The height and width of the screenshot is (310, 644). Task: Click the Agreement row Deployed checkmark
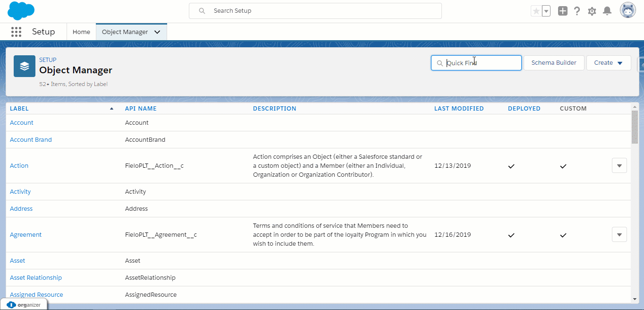click(x=511, y=235)
